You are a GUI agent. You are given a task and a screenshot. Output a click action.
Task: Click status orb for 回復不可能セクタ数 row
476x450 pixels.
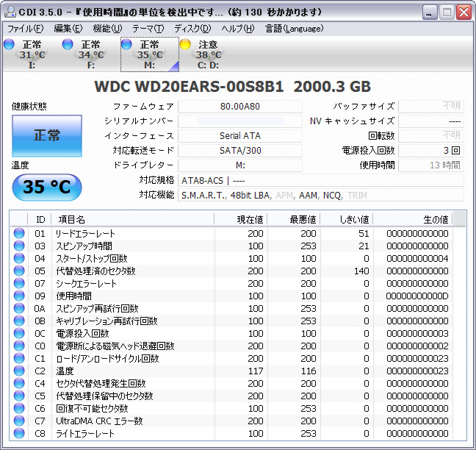pos(19,408)
